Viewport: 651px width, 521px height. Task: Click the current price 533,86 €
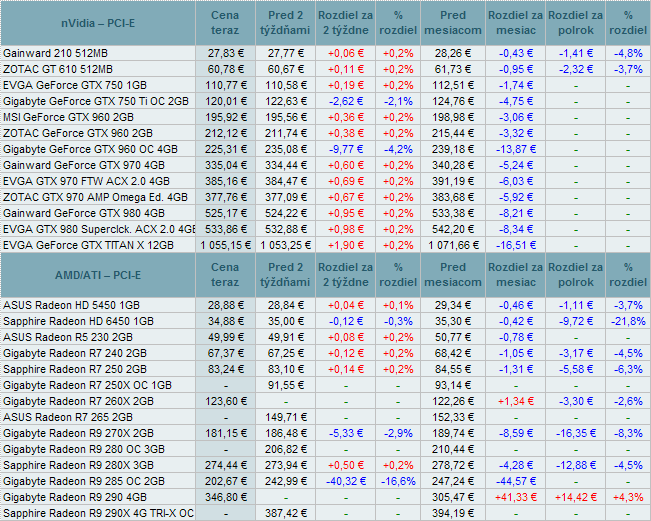[x=226, y=229]
